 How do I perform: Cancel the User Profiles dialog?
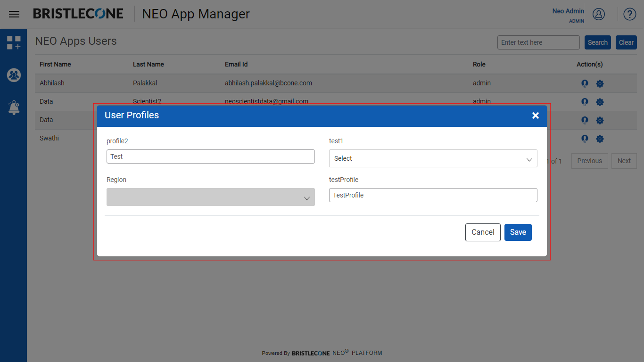point(483,232)
